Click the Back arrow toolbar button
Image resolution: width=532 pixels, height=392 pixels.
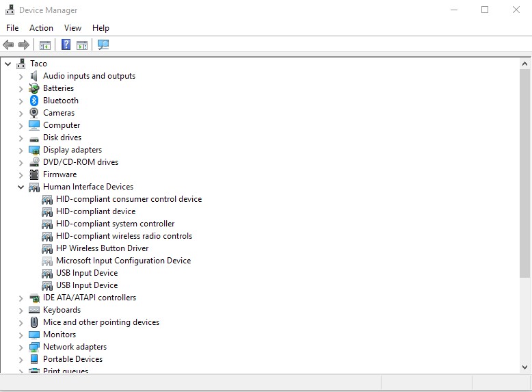coord(8,45)
